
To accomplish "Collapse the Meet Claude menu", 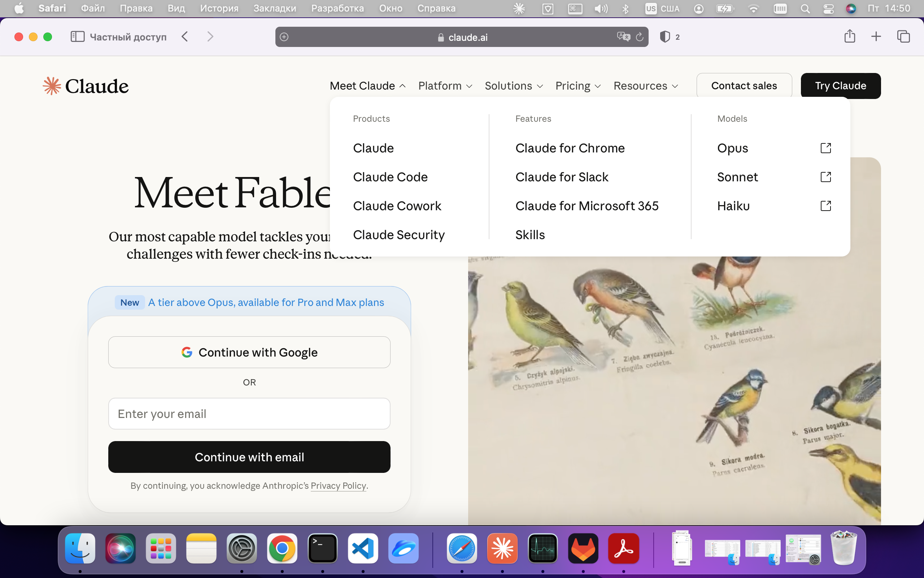I will tap(368, 86).
